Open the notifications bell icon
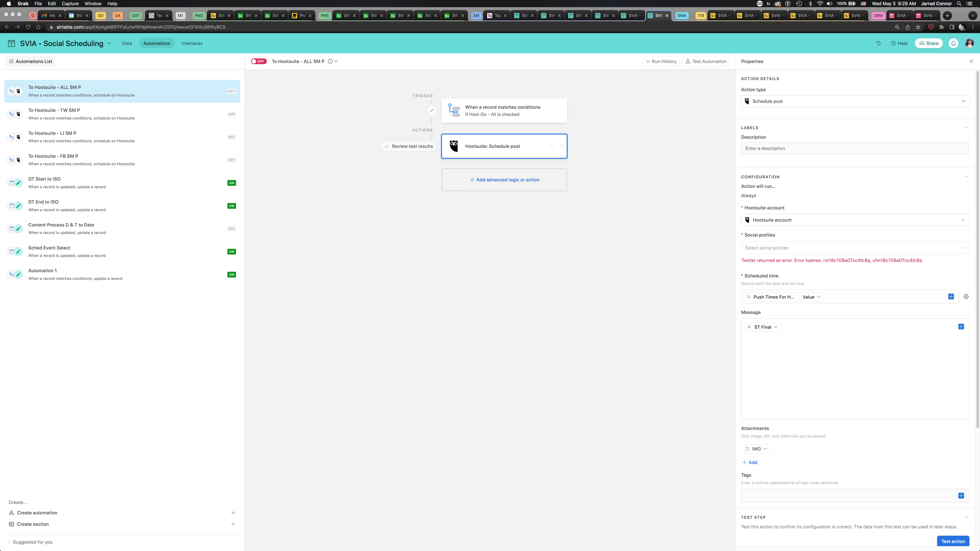 953,43
